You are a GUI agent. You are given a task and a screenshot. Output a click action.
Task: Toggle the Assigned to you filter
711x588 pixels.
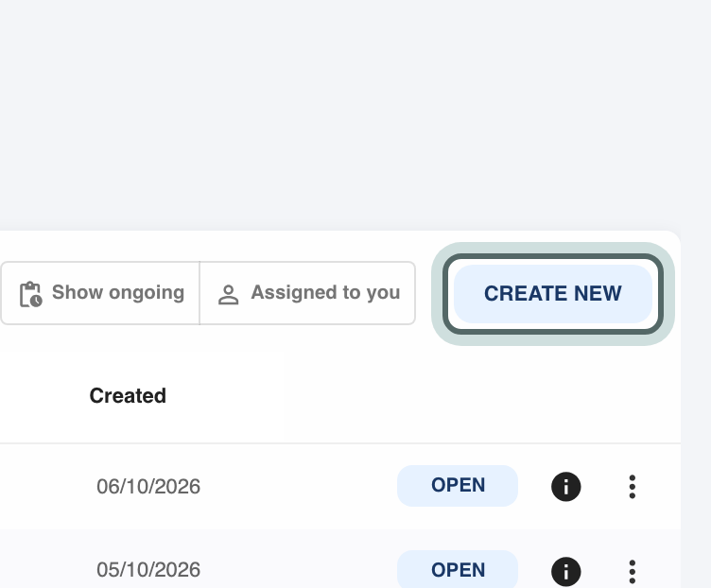[x=307, y=293]
